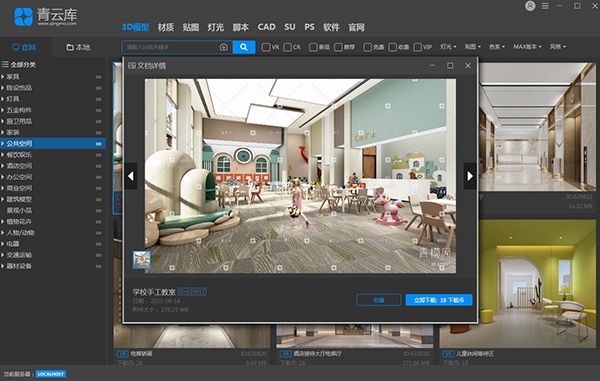Screen dimensions: 600x381
Task: Open the 儿童休闲接待区 model thumbnail
Action: [x=518, y=283]
